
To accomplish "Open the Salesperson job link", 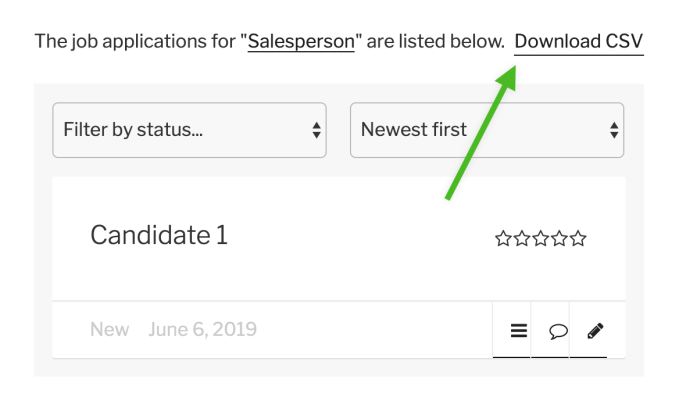I will tap(301, 42).
